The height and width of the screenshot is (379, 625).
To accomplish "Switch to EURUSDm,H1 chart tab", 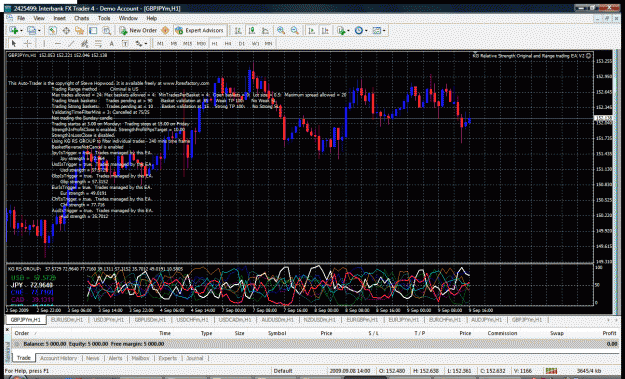I will (67, 320).
